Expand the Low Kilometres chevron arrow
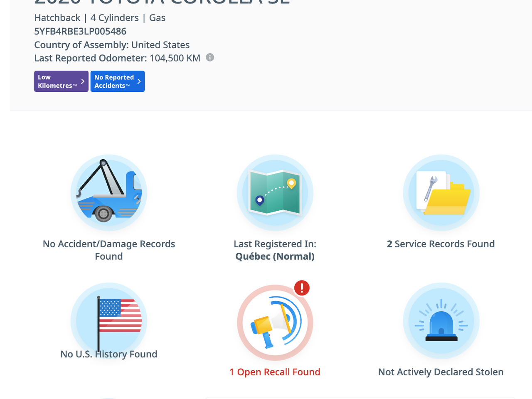Viewport: 532px width, 399px height. point(83,81)
